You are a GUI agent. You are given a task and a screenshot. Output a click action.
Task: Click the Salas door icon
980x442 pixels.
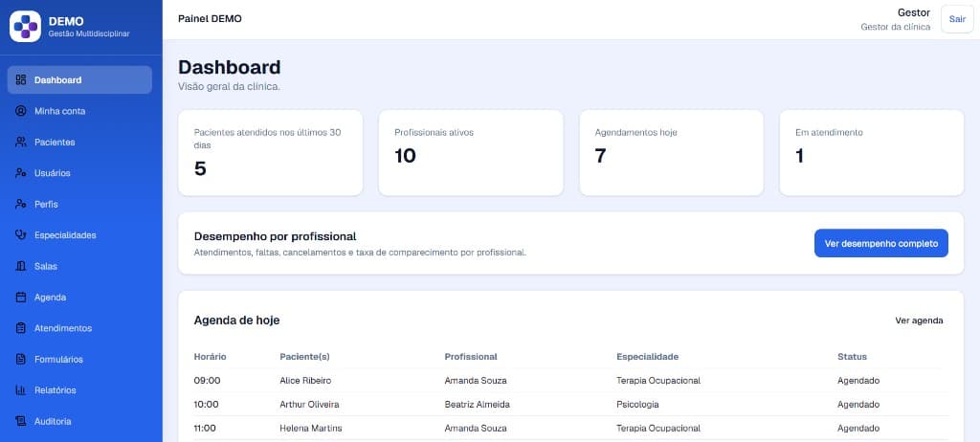tap(21, 266)
